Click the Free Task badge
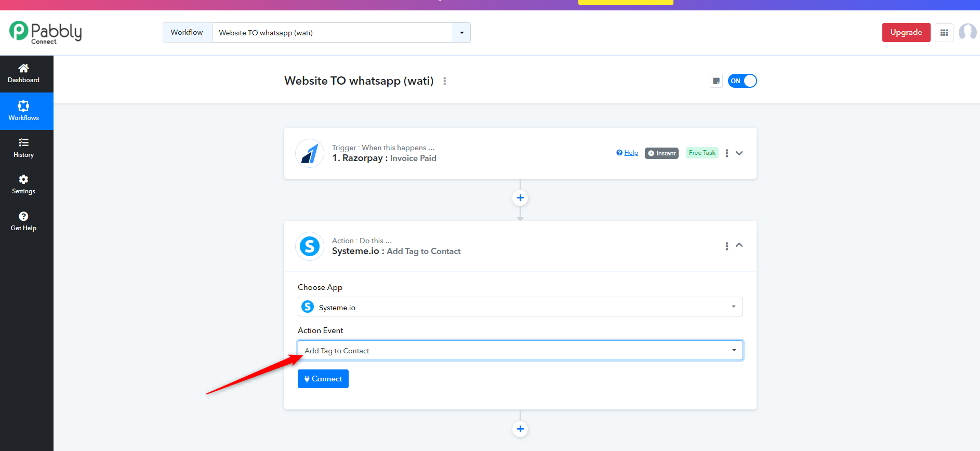Screen dimensions: 980x451 pos(702,153)
